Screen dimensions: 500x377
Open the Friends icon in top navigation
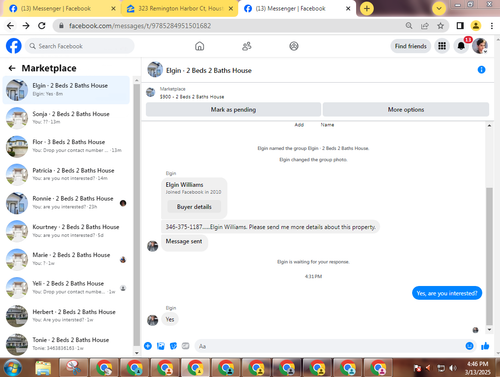pos(247,46)
